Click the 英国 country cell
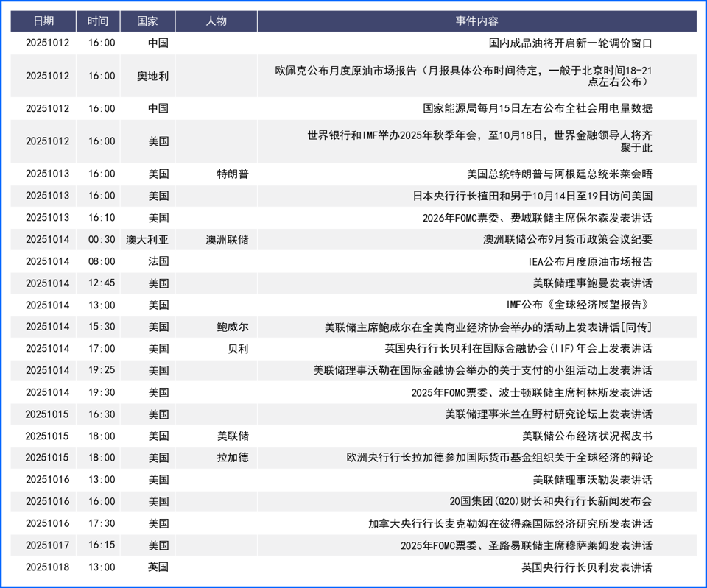Screen dimensions: 707x588 [x=158, y=567]
